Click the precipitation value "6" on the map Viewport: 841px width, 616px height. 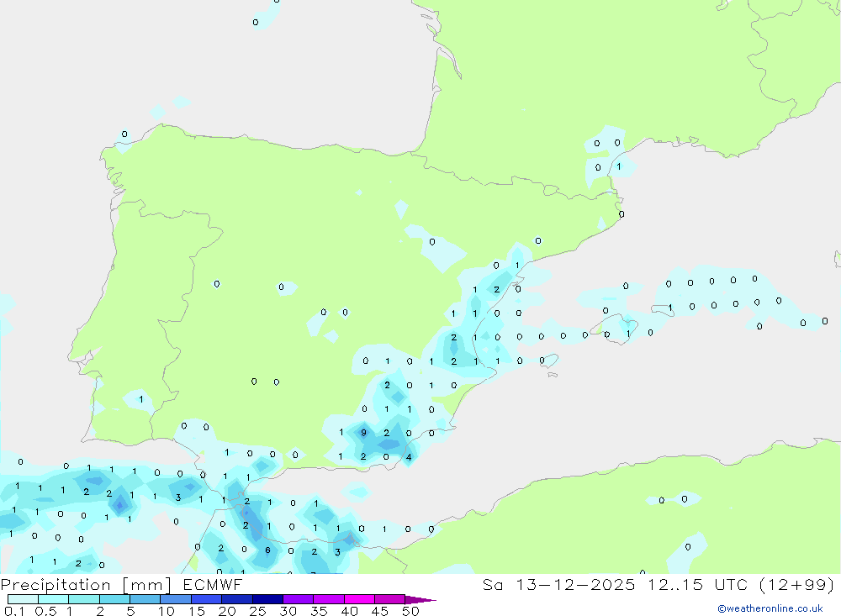pos(267,550)
